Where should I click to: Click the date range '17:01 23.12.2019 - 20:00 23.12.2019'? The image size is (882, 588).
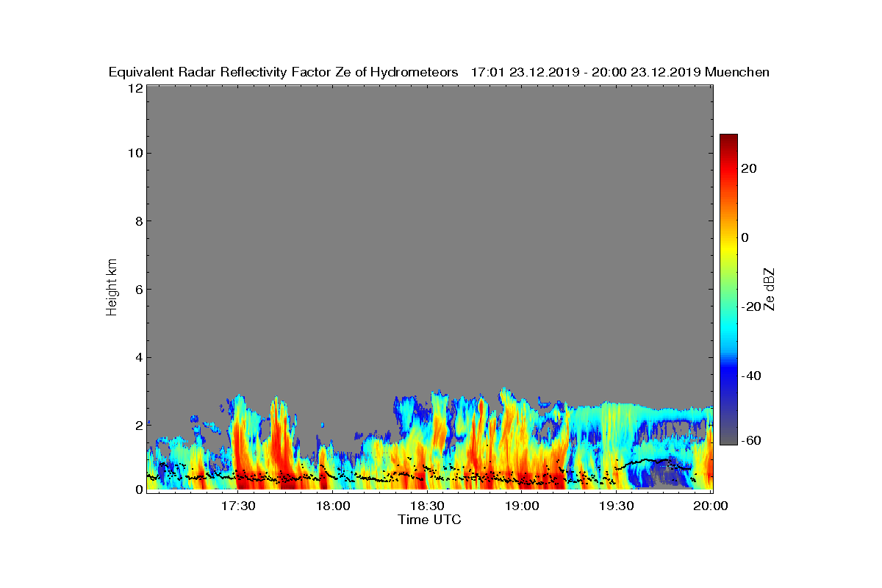click(x=585, y=72)
